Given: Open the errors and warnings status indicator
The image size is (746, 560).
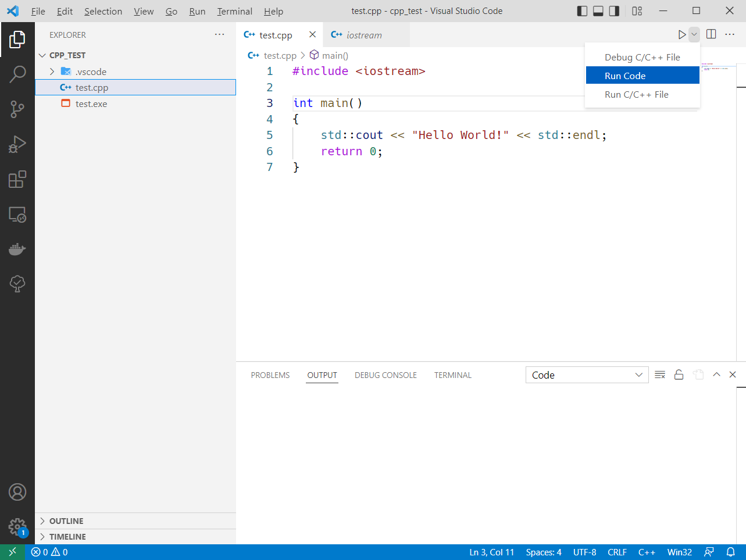Looking at the screenshot, I should point(49,552).
